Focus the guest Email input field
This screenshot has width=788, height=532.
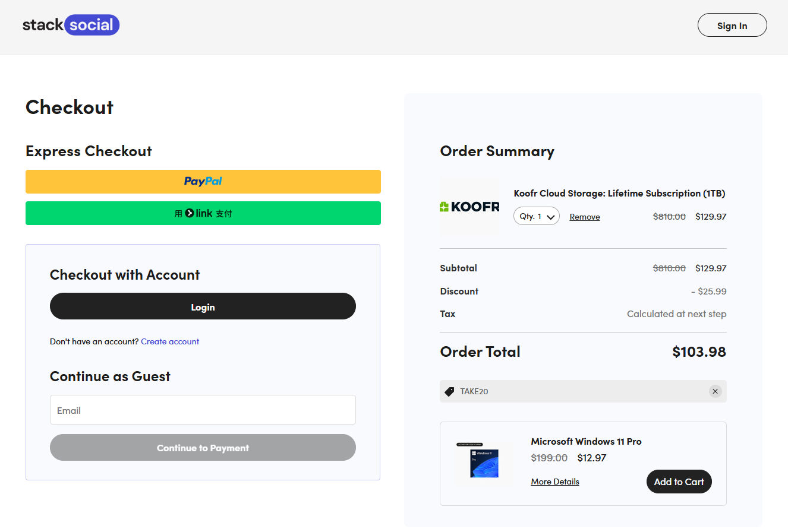203,410
